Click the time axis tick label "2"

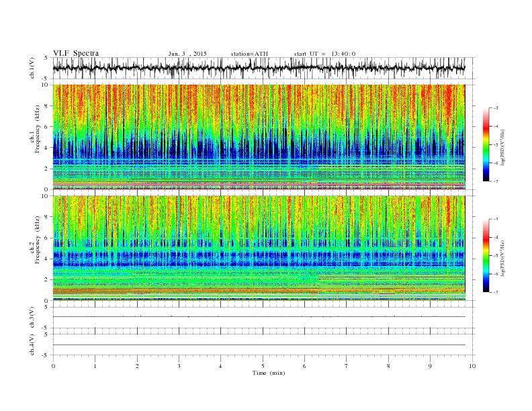coord(137,366)
